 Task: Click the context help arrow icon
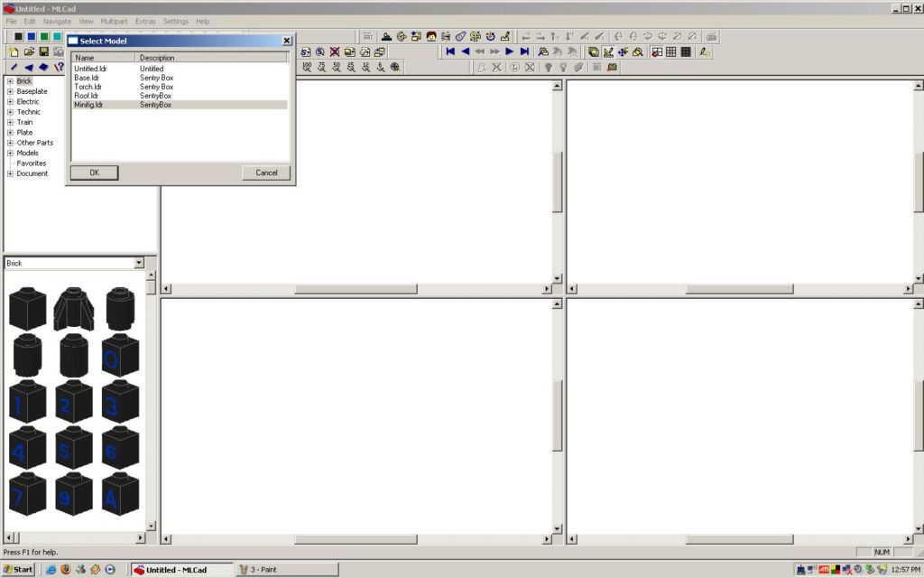click(x=59, y=67)
